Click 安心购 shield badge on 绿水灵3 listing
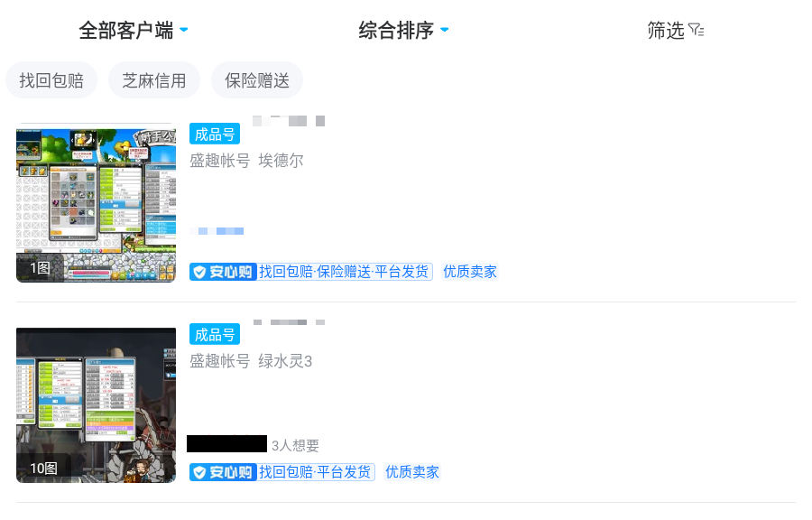Image resolution: width=812 pixels, height=520 pixels. coord(223,472)
